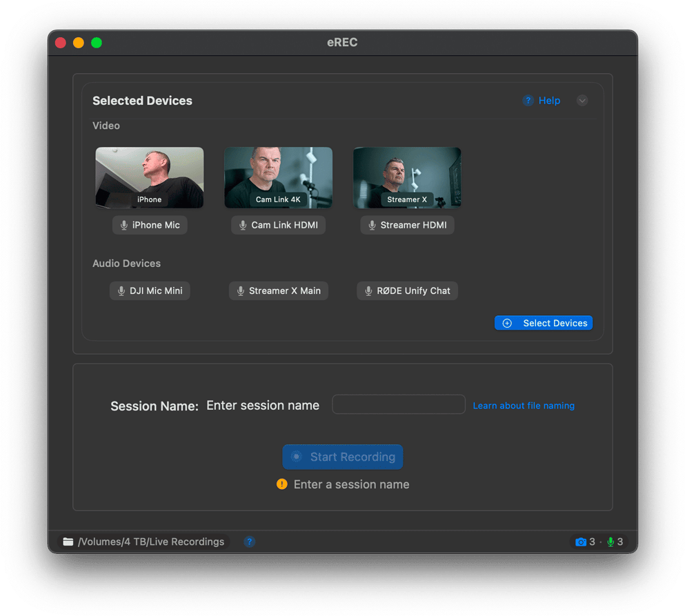Collapse the Selected Devices panel chevron
The image size is (685, 616).
click(x=582, y=101)
